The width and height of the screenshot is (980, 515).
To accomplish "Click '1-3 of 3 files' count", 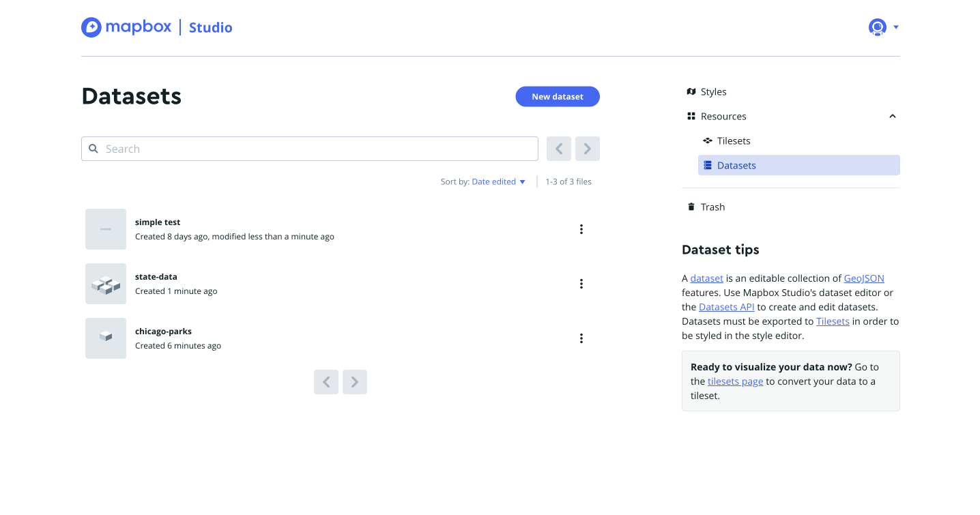I will click(x=568, y=181).
